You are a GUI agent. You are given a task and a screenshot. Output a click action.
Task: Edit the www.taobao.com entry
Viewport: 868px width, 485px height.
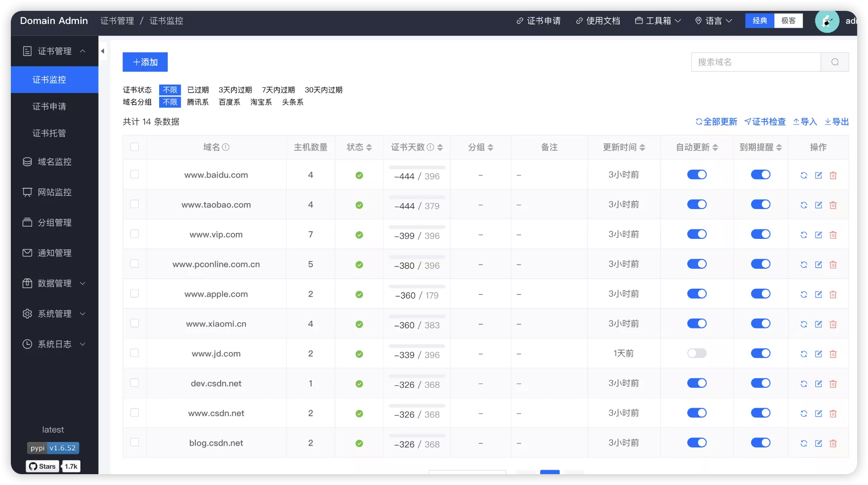[x=818, y=205]
